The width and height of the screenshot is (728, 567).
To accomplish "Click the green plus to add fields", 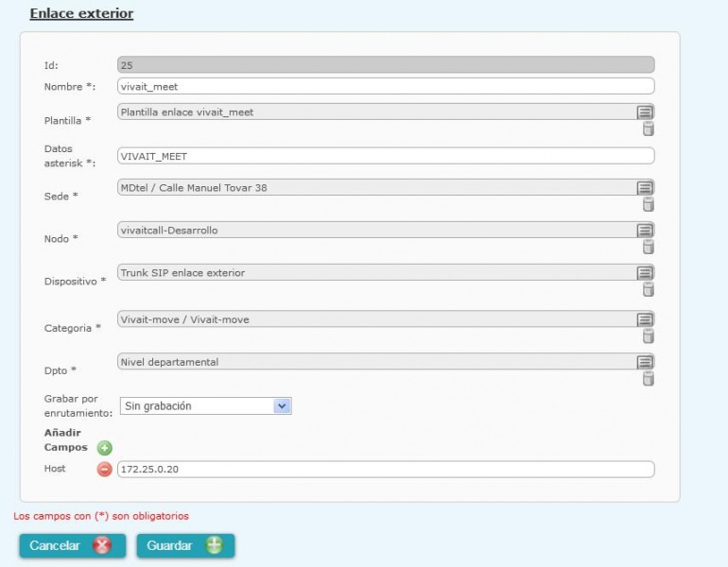I will pos(105,448).
